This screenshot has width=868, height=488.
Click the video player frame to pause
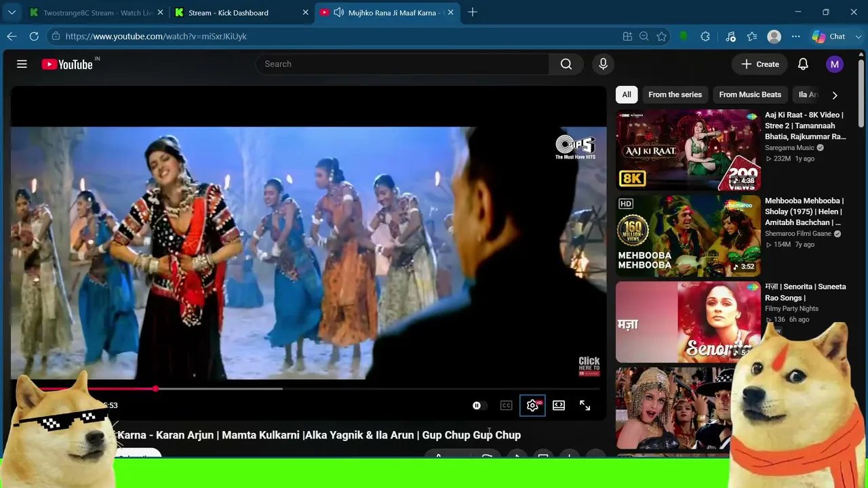309,252
